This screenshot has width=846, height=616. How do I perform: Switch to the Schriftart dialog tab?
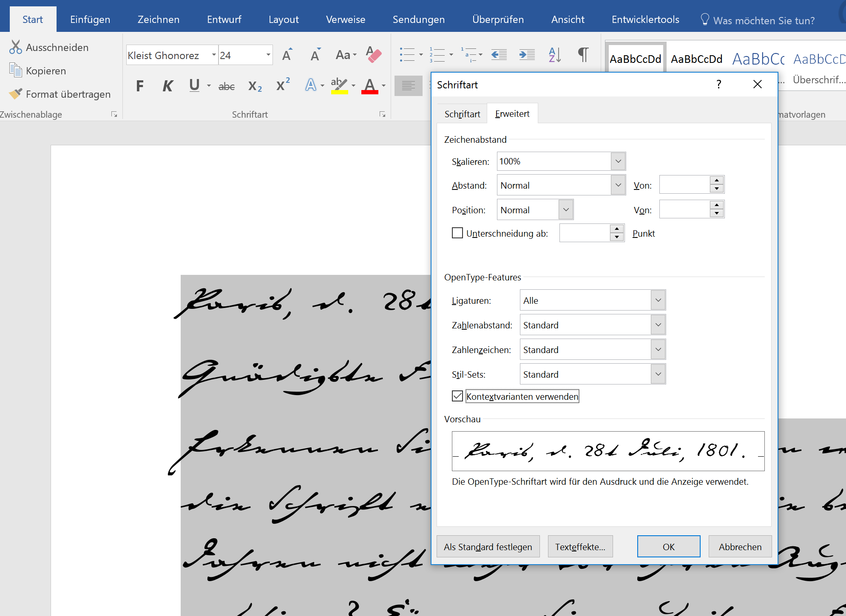[462, 114]
